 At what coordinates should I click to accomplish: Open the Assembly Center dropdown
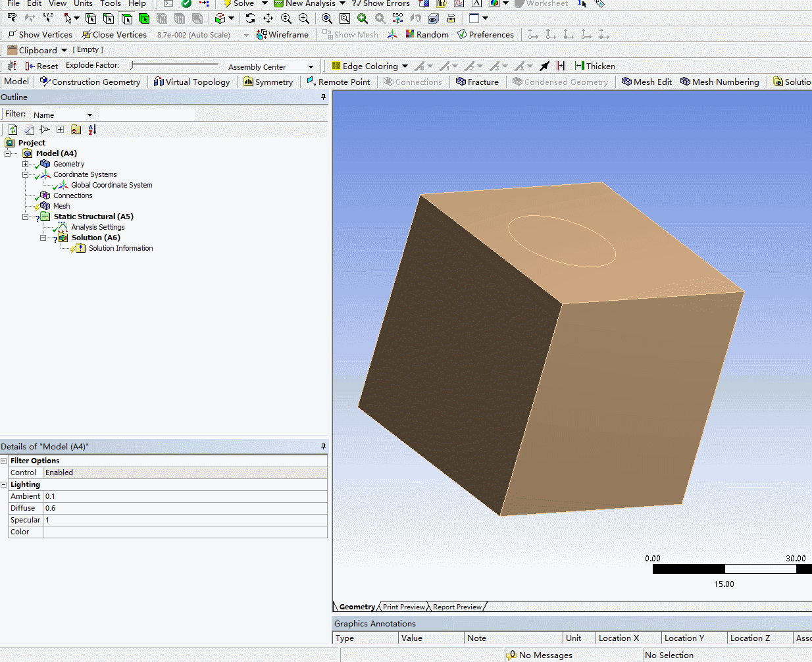[x=309, y=66]
